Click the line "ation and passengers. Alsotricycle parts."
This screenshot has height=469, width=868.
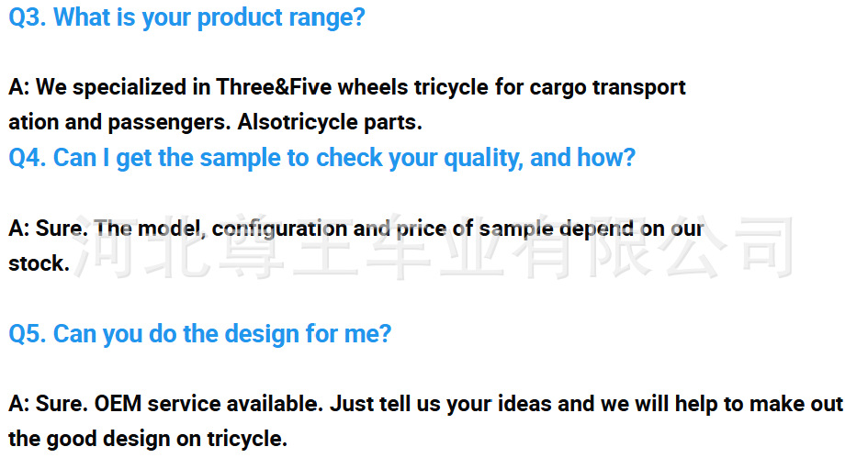pos(215,122)
